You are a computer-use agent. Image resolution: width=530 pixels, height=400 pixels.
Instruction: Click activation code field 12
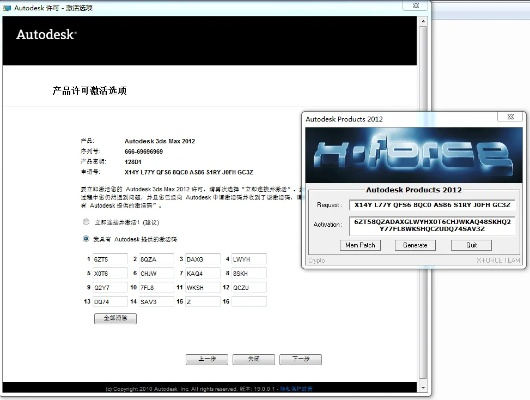click(x=249, y=287)
